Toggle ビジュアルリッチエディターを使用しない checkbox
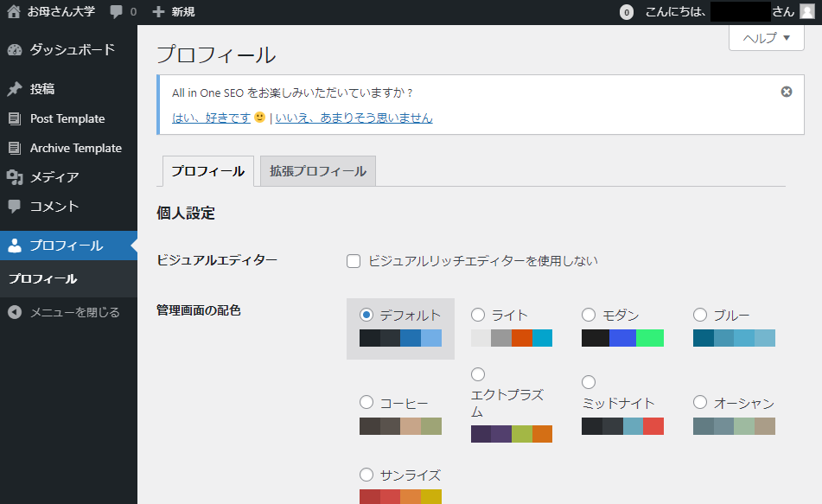This screenshot has height=504, width=822. (354, 261)
